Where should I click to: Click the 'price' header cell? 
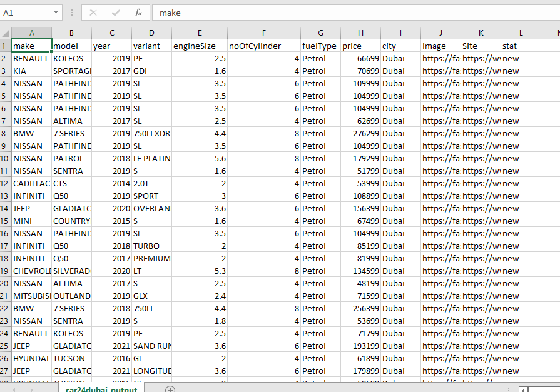click(x=360, y=46)
